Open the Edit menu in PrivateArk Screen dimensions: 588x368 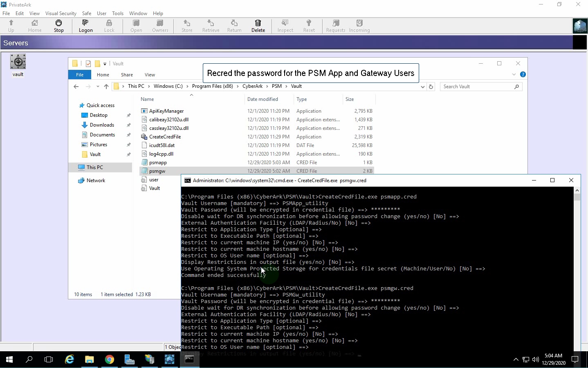point(20,13)
